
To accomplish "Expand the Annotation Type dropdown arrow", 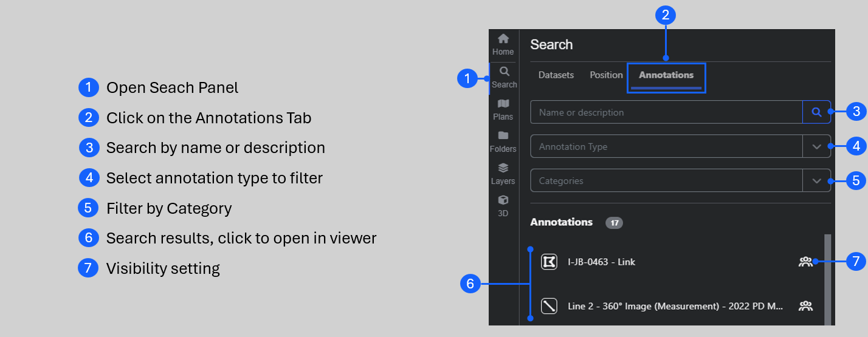I will [816, 146].
